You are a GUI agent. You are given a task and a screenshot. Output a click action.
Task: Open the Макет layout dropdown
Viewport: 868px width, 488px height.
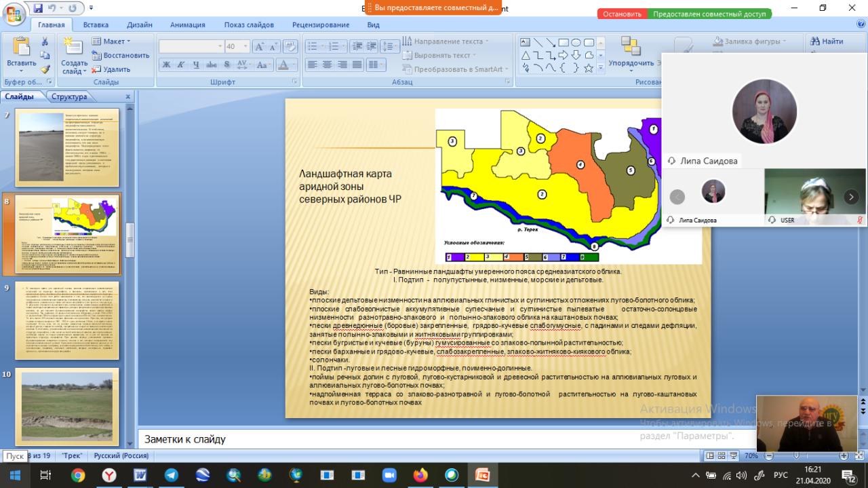[111, 41]
